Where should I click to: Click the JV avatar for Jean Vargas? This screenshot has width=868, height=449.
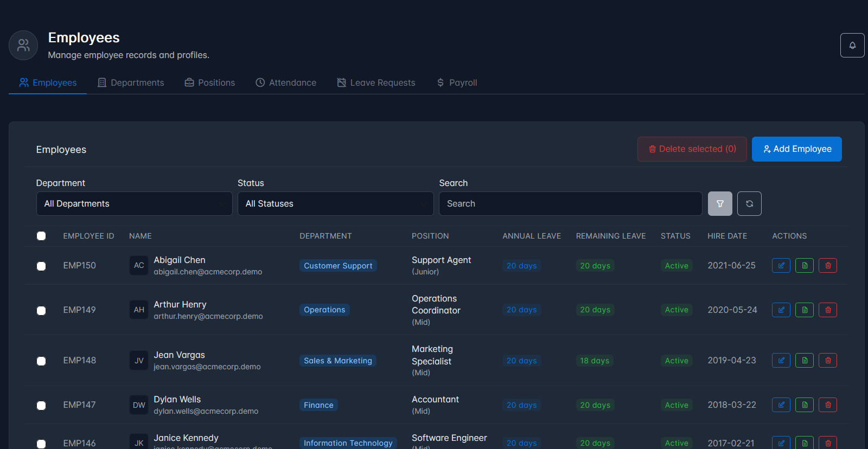[x=139, y=361]
